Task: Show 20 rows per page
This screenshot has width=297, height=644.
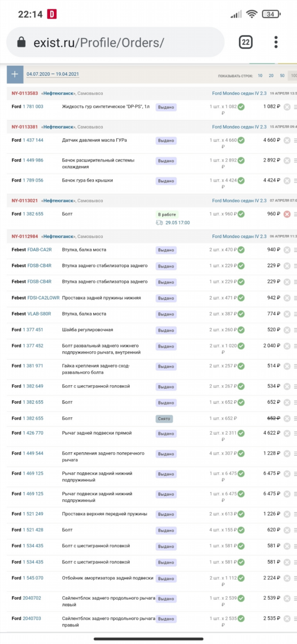Action: click(x=271, y=75)
